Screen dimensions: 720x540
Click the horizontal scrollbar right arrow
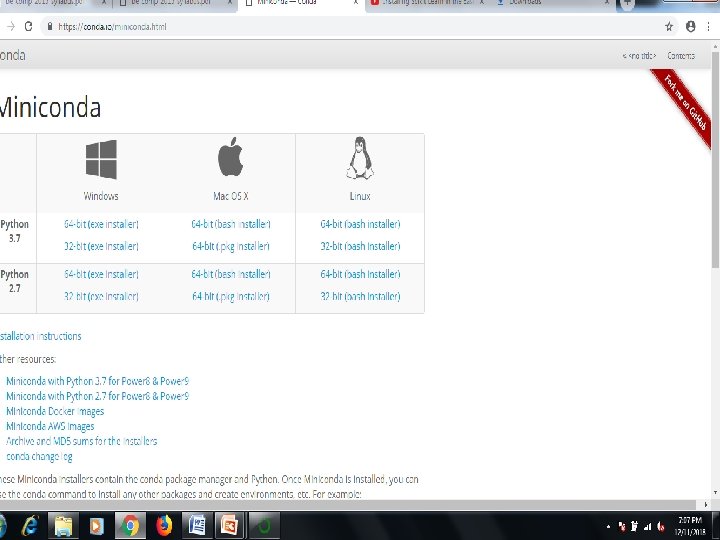click(706, 504)
